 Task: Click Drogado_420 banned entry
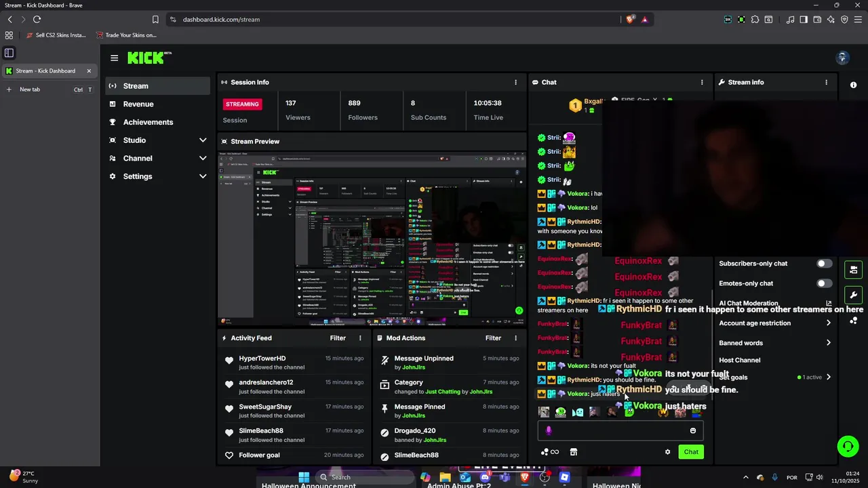[x=415, y=431]
